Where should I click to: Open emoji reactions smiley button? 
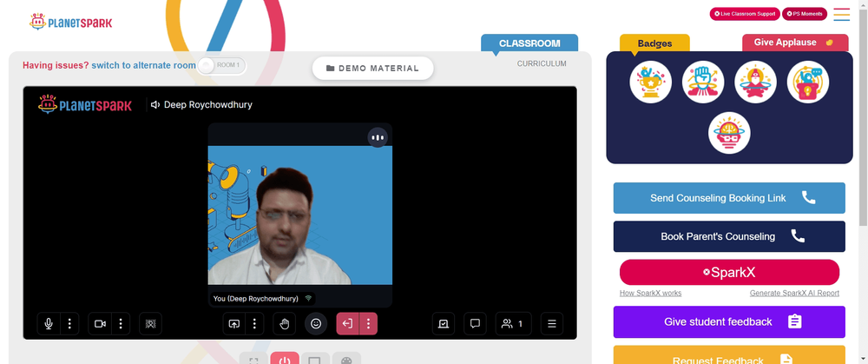tap(316, 323)
